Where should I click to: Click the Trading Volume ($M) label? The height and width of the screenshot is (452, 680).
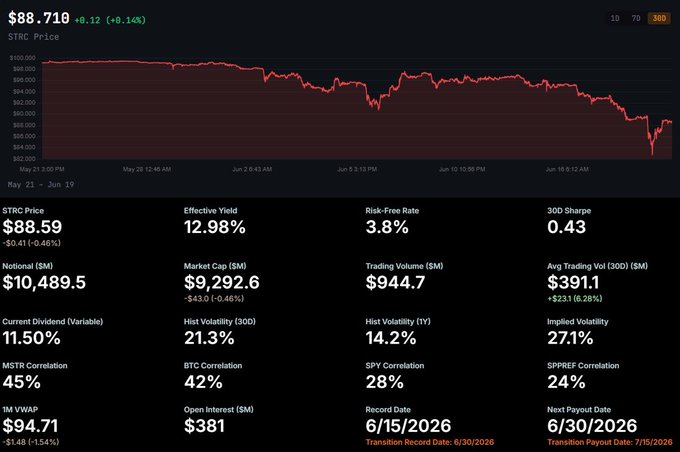coord(404,266)
